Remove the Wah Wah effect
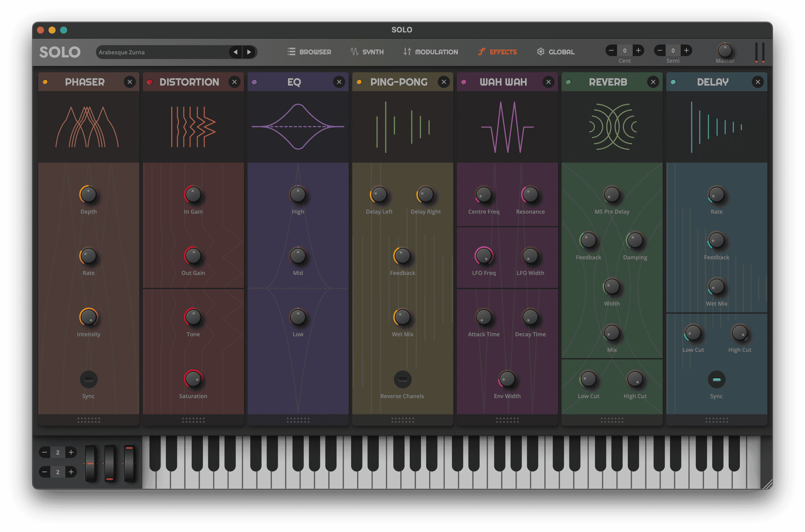805x532 pixels. click(x=548, y=82)
